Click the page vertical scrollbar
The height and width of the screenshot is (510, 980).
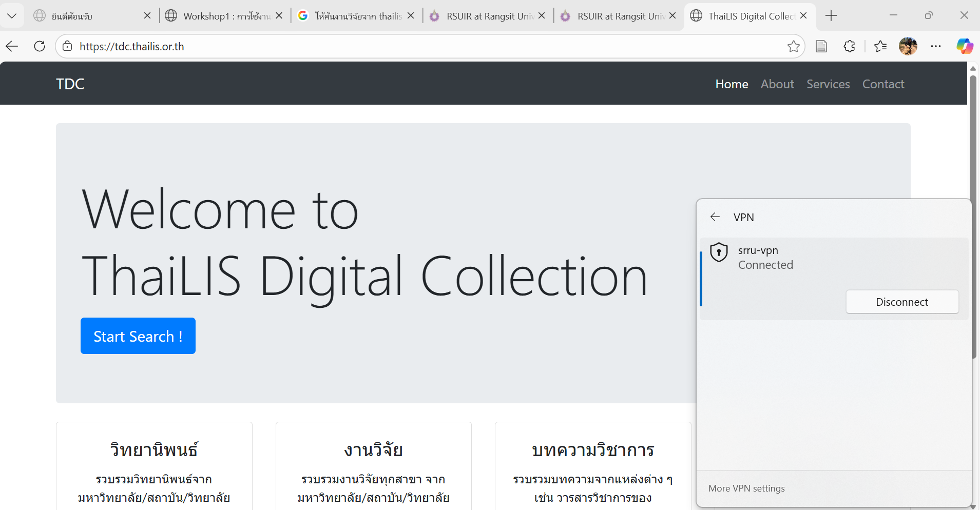pyautogui.click(x=972, y=215)
